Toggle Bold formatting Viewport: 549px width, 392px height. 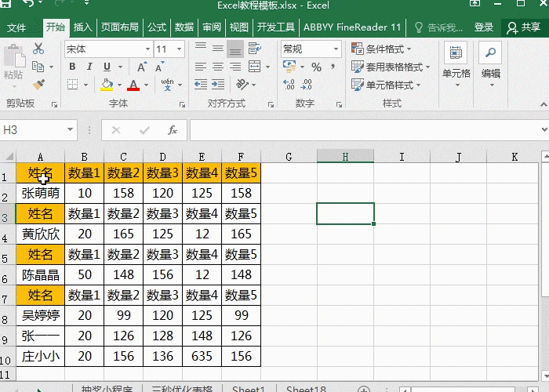[72, 67]
